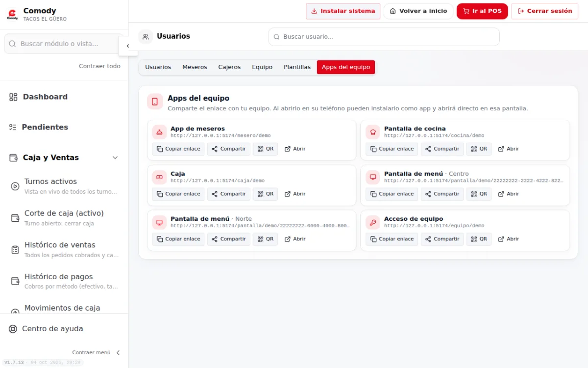The image size is (588, 368).
Task: Open the Dashboard menu item
Action: (64, 97)
